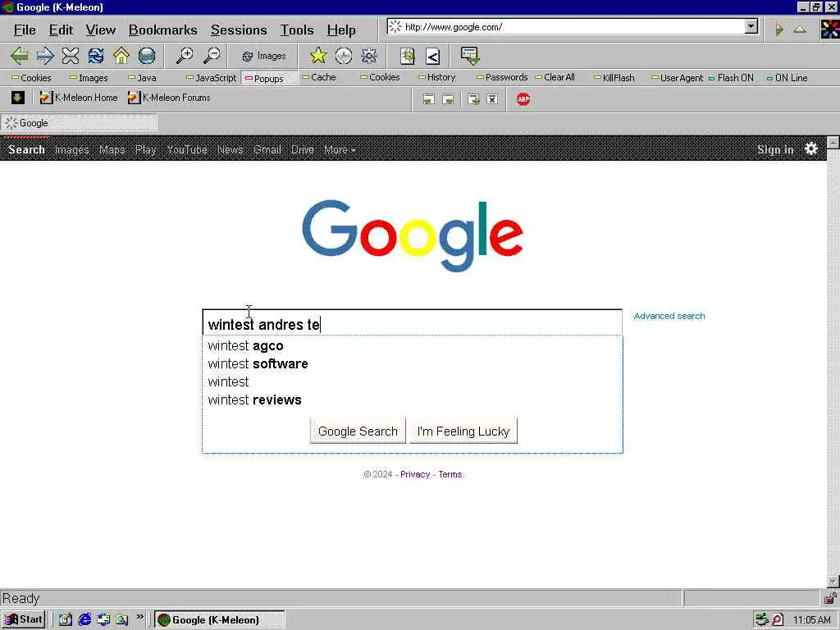Close current tab with the small X icon

coord(492,99)
